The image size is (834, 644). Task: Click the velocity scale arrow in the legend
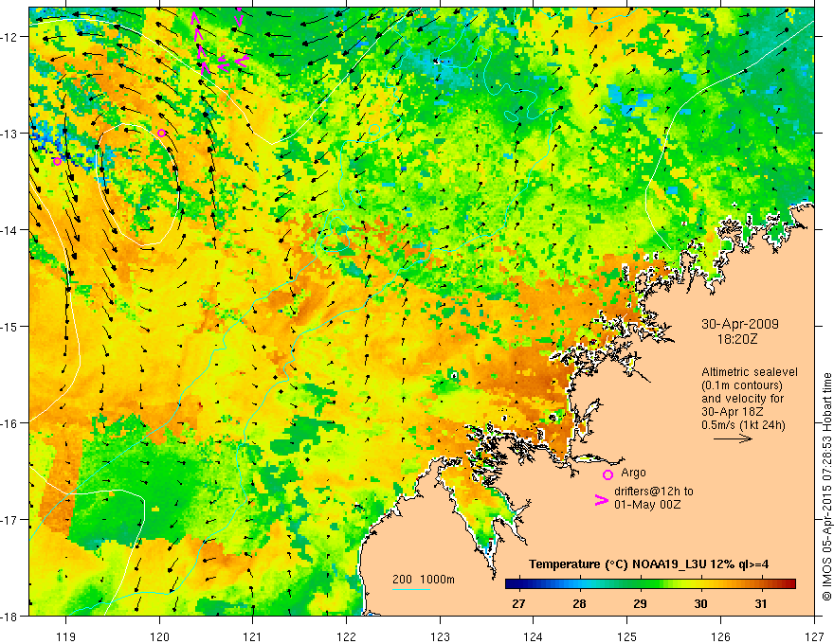click(x=733, y=438)
